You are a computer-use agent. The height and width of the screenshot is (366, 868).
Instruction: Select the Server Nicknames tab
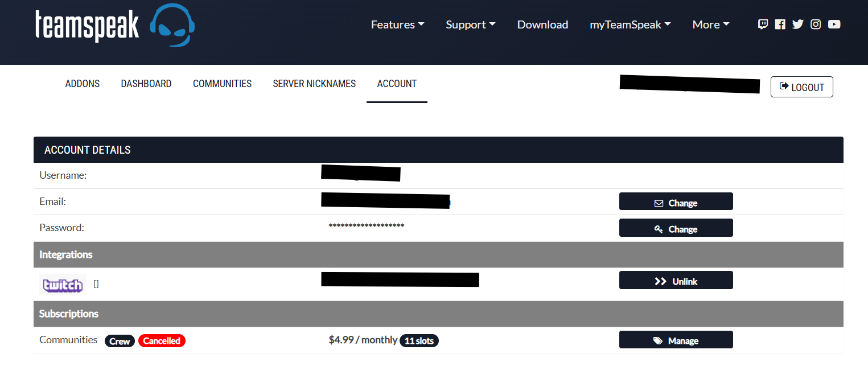[314, 84]
